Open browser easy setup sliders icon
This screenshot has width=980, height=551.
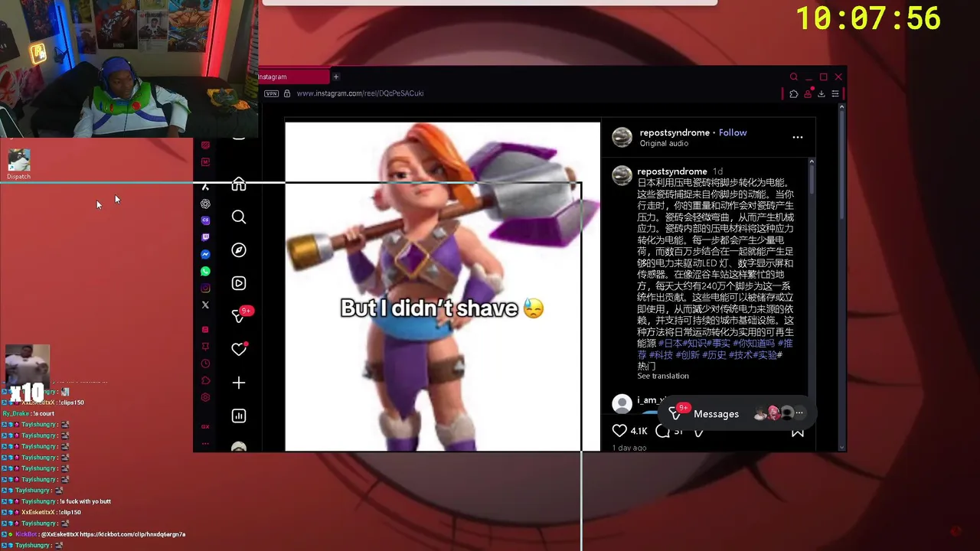tap(835, 93)
